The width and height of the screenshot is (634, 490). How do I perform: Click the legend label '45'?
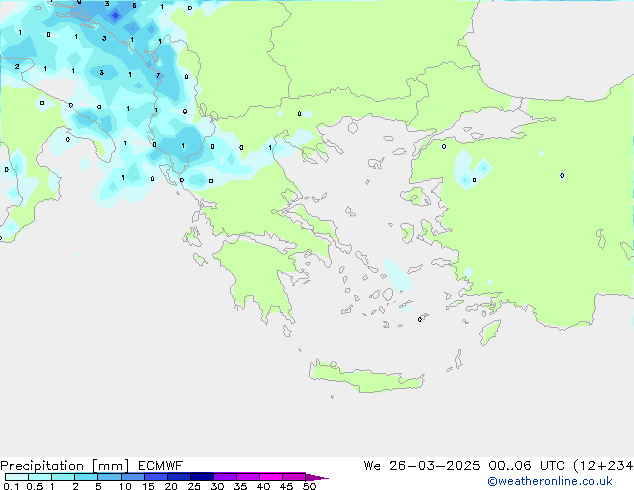286,486
